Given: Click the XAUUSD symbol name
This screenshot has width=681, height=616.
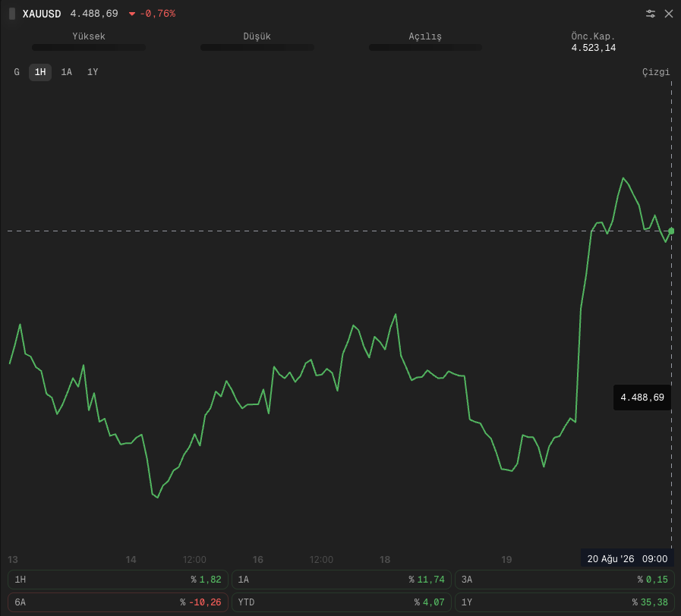Looking at the screenshot, I should click(x=42, y=14).
